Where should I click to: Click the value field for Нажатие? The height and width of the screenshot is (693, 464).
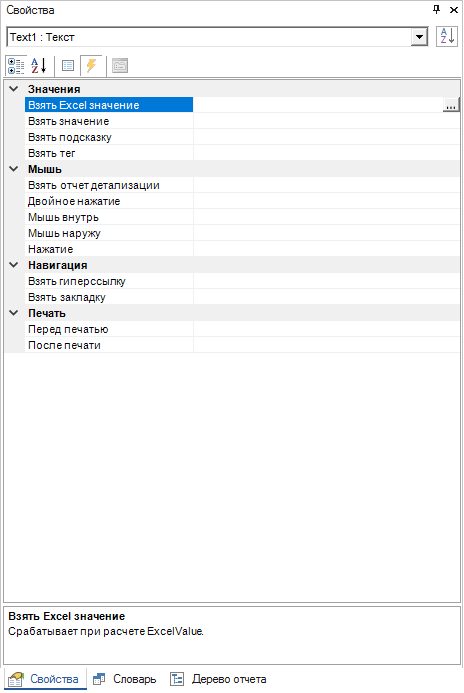click(x=327, y=249)
